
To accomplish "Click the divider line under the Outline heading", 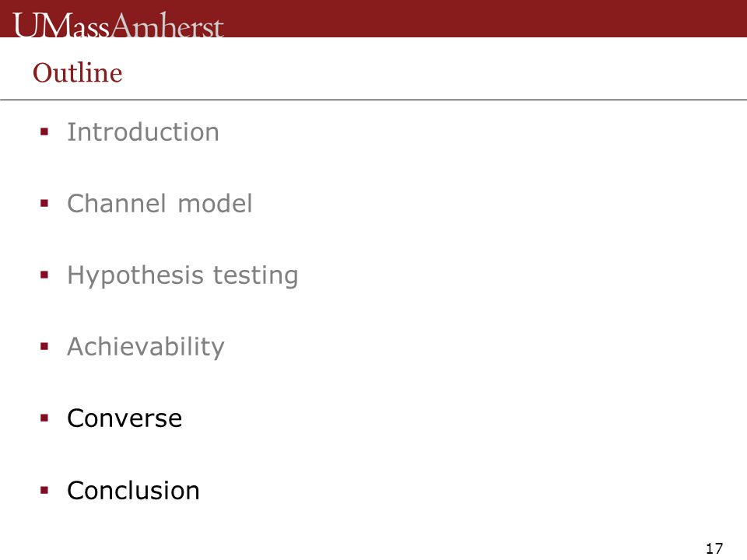I will [x=373, y=100].
